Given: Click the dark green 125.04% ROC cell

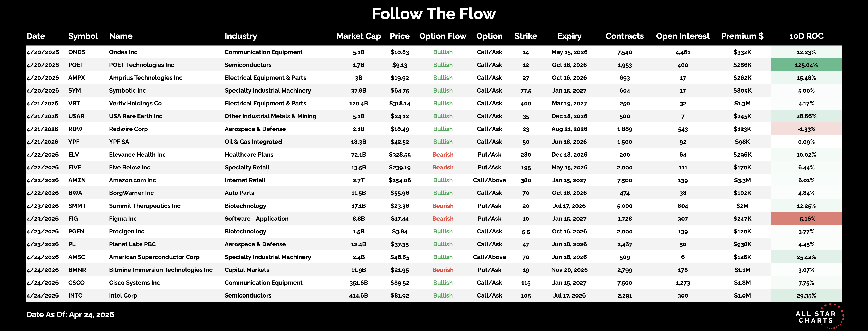Looking at the screenshot, I should tap(806, 65).
